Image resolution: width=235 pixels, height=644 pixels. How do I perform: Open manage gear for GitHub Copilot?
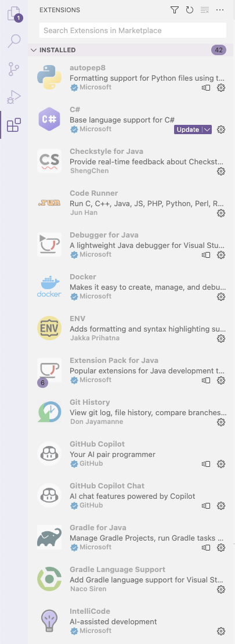pos(221,464)
